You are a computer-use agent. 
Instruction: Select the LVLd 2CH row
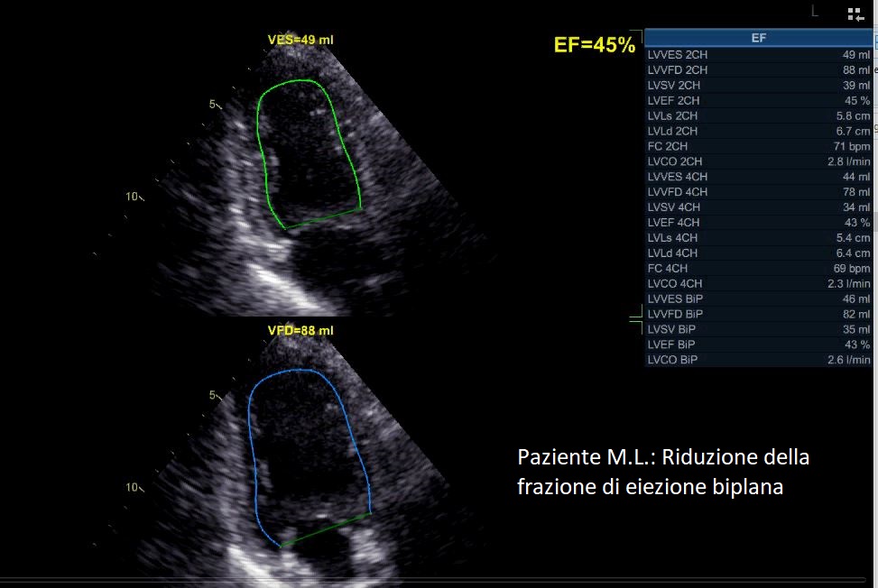click(x=758, y=131)
